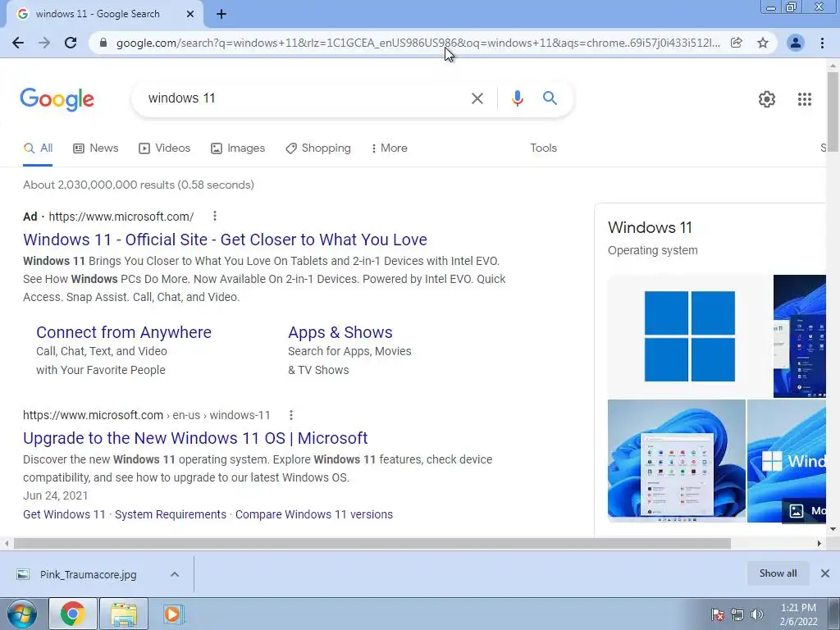Select the All search tab
This screenshot has height=630, width=840.
click(38, 148)
